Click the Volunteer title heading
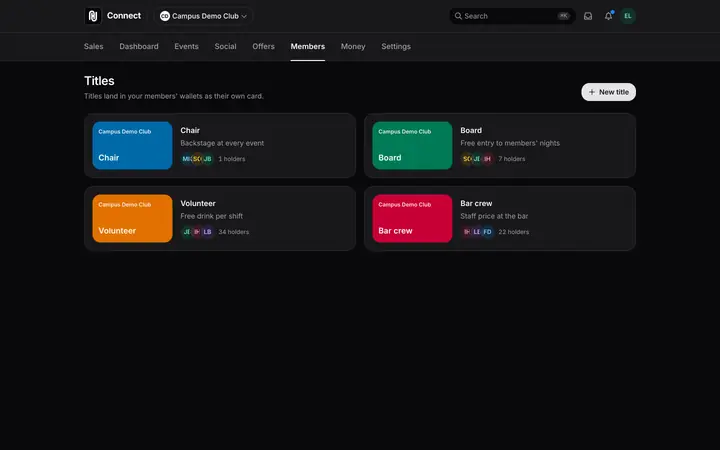This screenshot has width=720, height=450. 198,203
